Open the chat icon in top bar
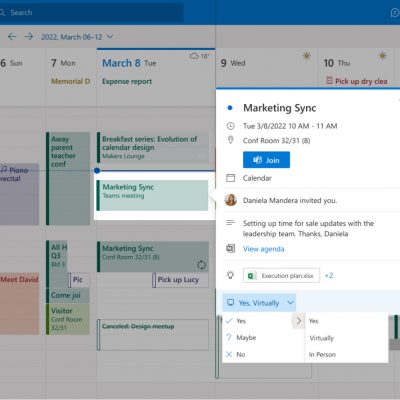Screen dimensions: 400x400 click(x=395, y=13)
